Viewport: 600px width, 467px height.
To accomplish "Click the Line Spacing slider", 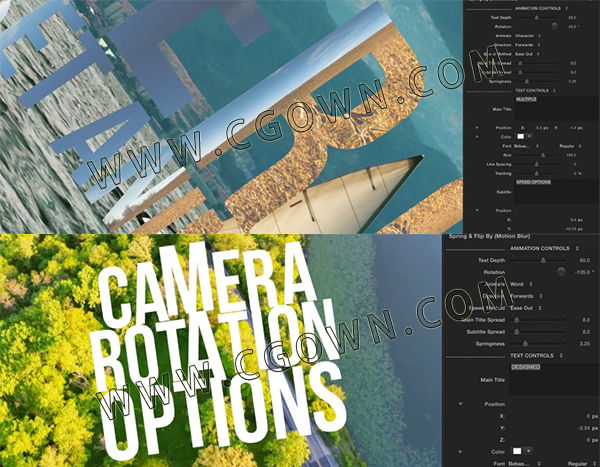I will (536, 164).
